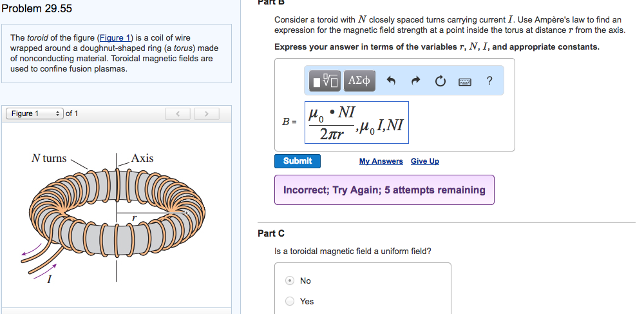The width and height of the screenshot is (644, 314).
Task: Select the Yes radio button in Part C
Action: pos(290,301)
